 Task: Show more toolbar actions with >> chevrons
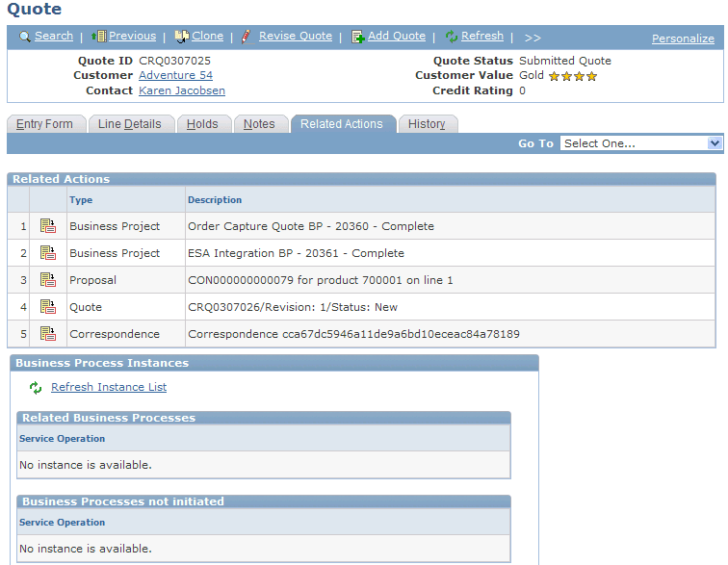pos(533,38)
